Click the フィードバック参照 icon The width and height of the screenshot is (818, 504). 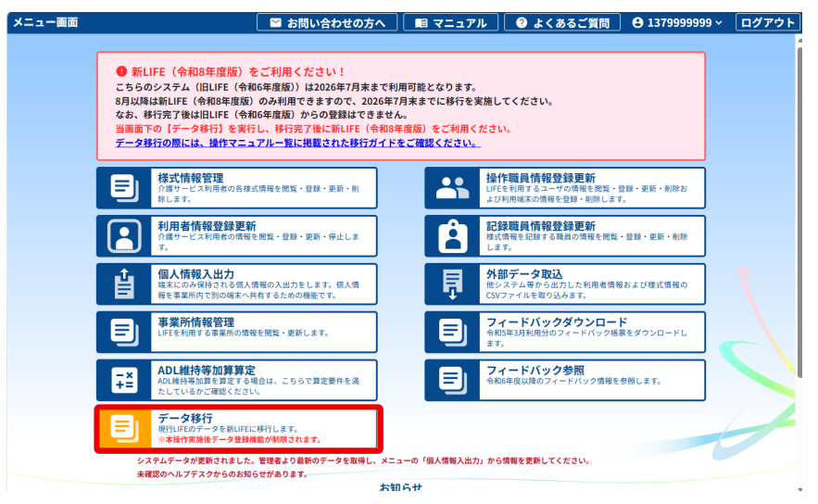453,381
